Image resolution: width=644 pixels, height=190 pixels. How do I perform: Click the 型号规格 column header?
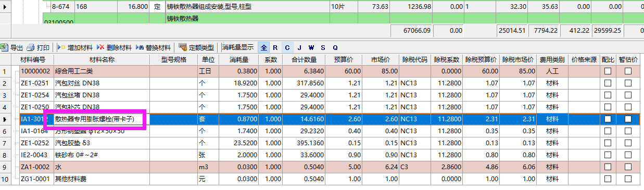point(173,60)
